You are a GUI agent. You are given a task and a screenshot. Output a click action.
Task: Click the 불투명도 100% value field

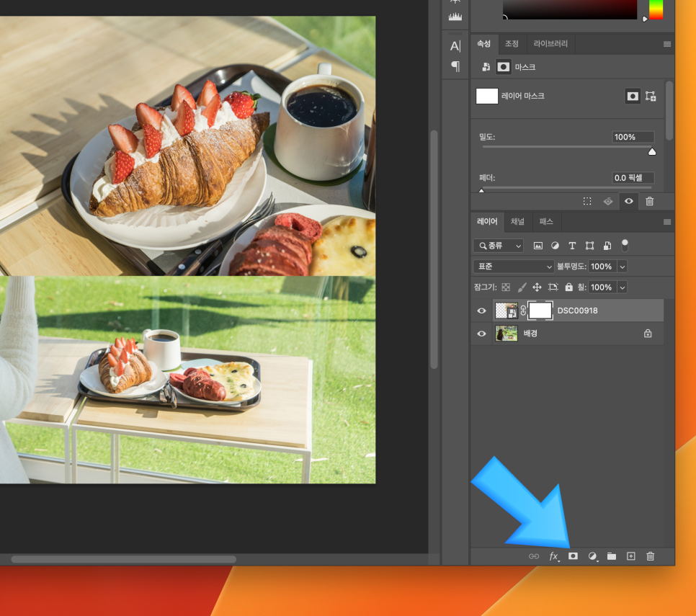point(602,267)
